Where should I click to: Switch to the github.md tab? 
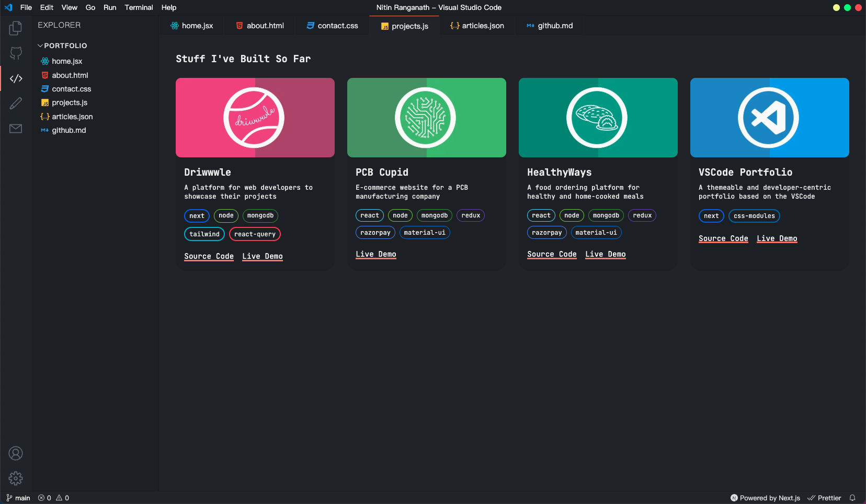pyautogui.click(x=549, y=26)
